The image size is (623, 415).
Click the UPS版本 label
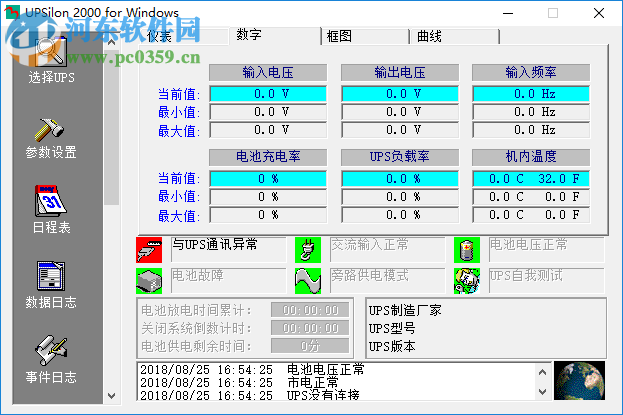click(x=392, y=347)
